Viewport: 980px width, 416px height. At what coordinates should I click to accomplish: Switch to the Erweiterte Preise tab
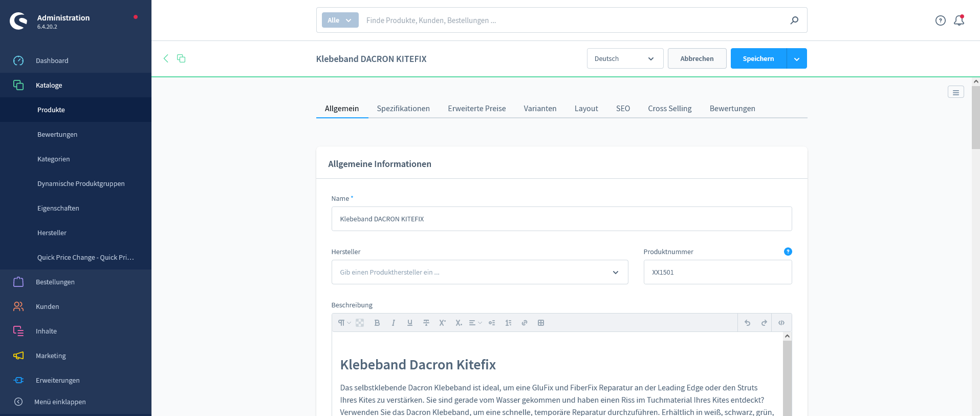click(477, 109)
